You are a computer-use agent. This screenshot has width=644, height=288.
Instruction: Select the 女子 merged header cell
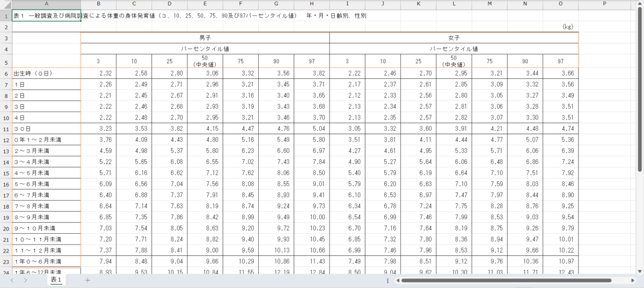453,38
